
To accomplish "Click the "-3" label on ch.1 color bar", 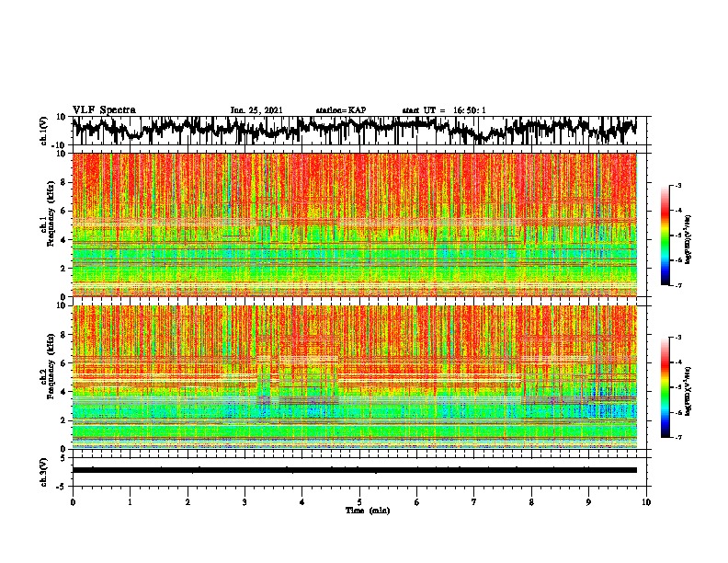I will (678, 186).
